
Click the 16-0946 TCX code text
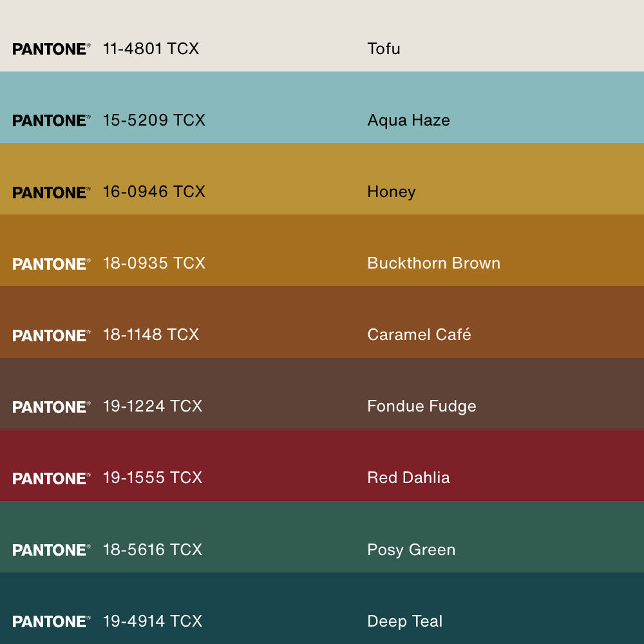[154, 191]
